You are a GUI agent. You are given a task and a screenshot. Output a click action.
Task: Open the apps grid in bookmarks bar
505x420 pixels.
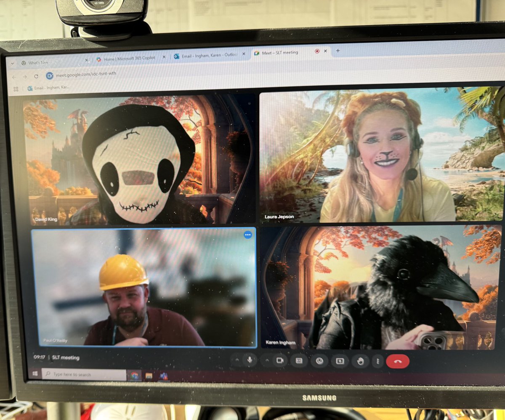click(x=16, y=89)
